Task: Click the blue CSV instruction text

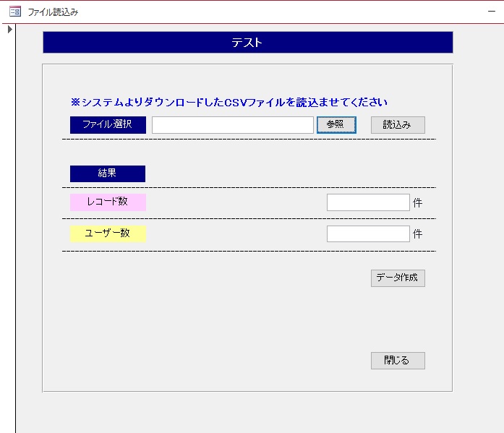Action: (229, 103)
